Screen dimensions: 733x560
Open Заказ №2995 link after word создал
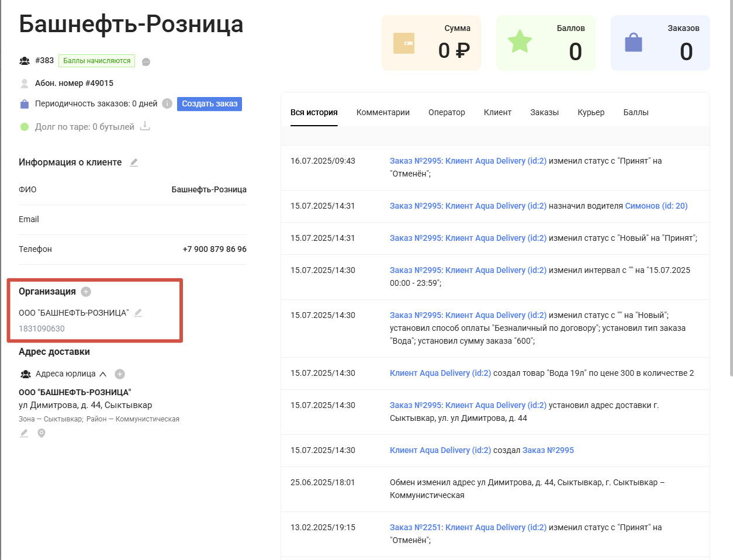[x=548, y=450]
